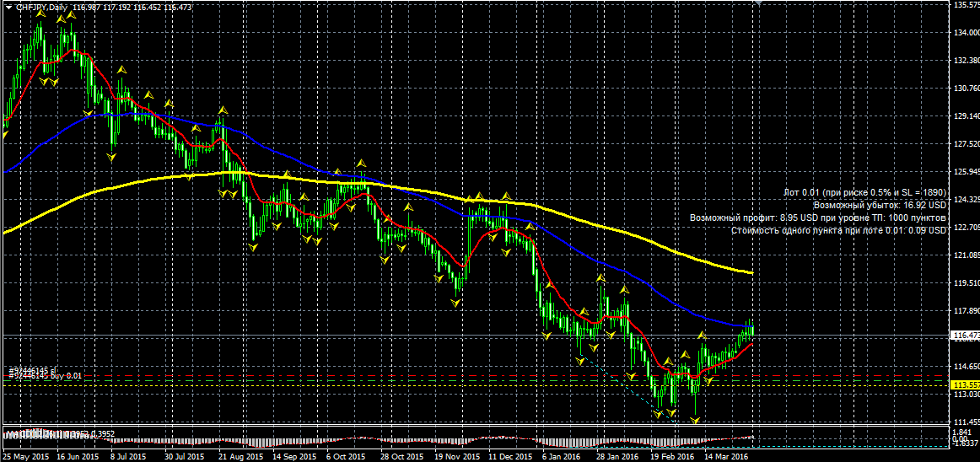Click the 21 Aug 2015 date label

[x=242, y=456]
